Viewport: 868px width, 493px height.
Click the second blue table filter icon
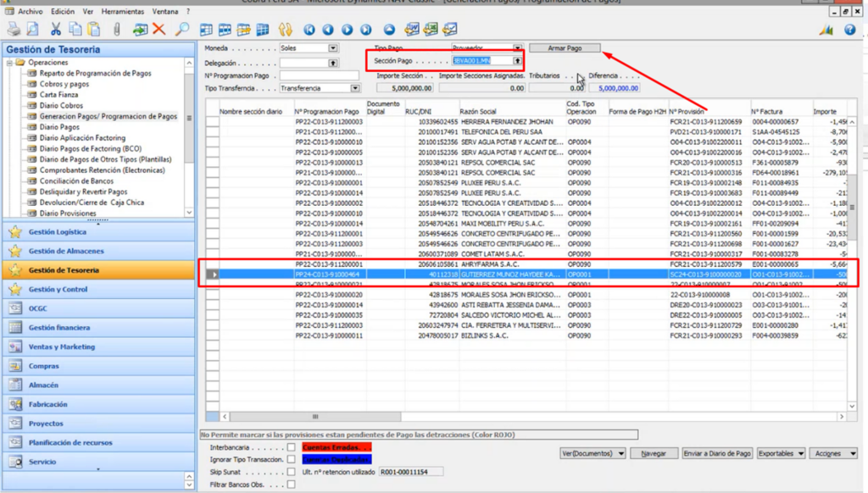tap(225, 30)
